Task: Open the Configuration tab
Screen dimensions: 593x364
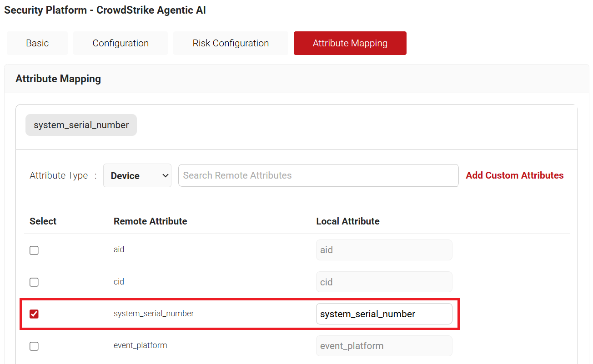Action: [121, 43]
